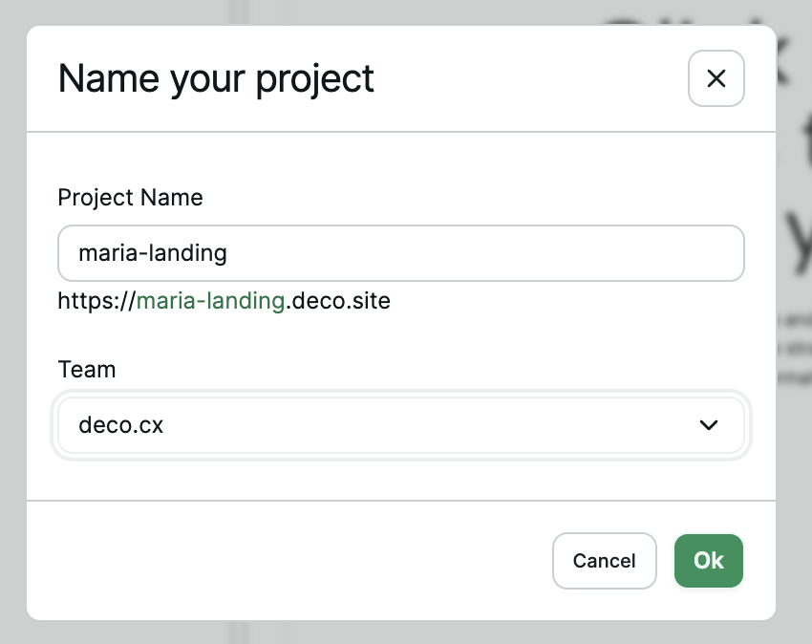Click the Project Name input containing maria-landing

coord(401,253)
